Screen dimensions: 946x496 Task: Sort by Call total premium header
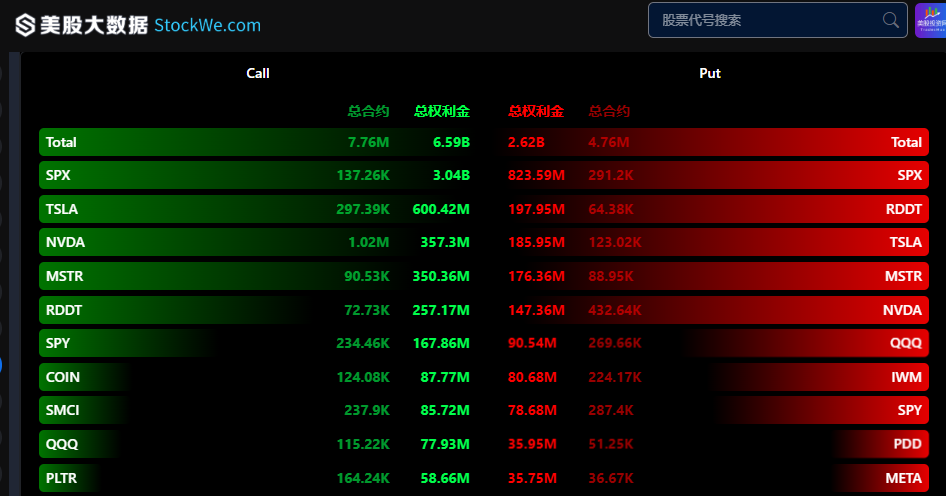tap(442, 111)
